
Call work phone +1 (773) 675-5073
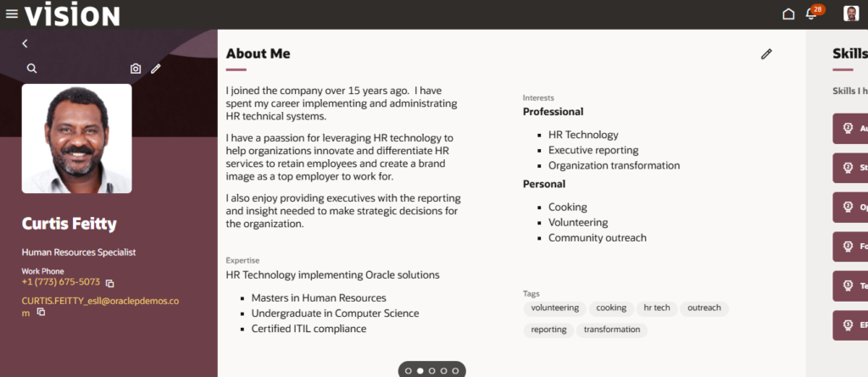tap(61, 282)
